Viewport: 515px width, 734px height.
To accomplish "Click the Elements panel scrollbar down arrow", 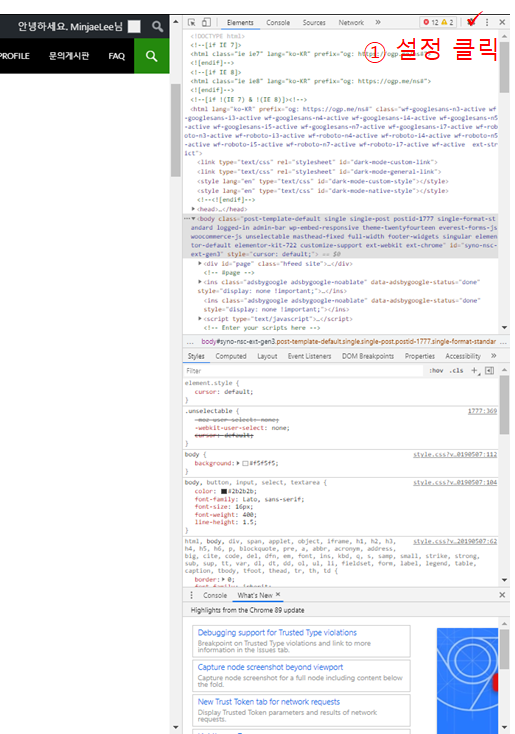I will pyautogui.click(x=504, y=328).
